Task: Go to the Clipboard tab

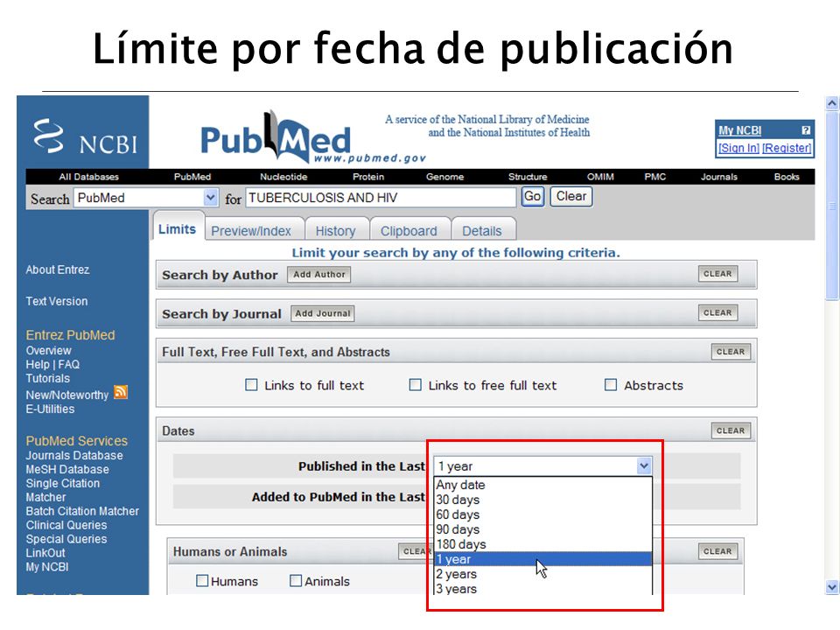Action: pos(409,231)
